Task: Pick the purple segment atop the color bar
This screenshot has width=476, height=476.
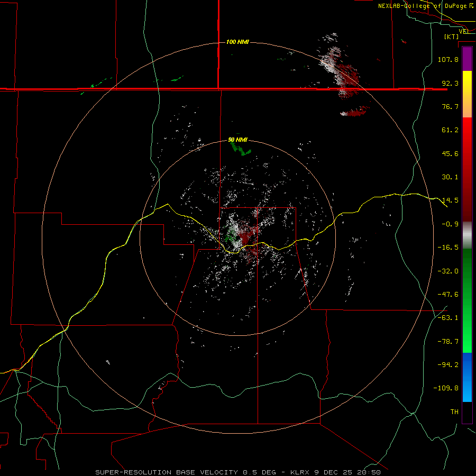Action: [467, 59]
